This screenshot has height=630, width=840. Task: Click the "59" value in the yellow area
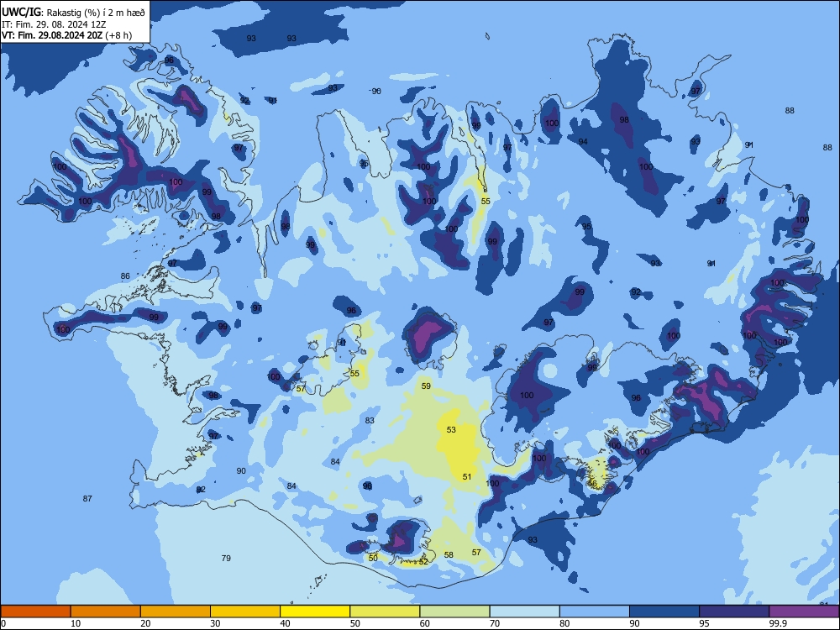pos(426,386)
